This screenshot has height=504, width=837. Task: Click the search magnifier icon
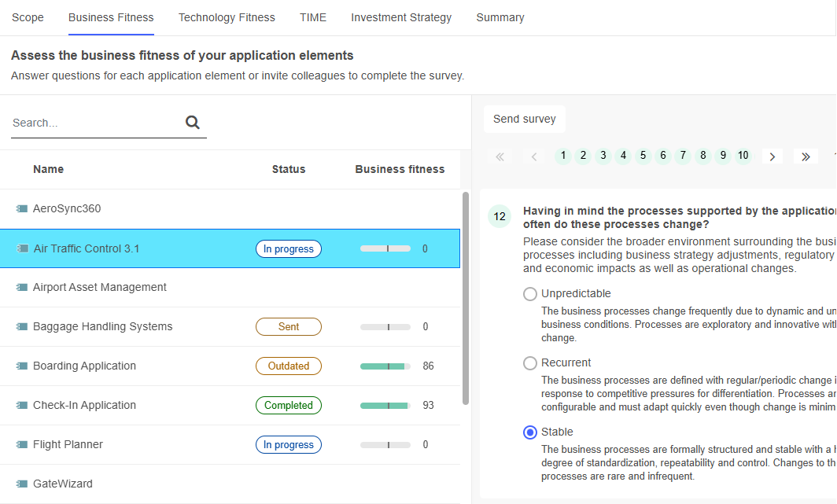pos(193,122)
